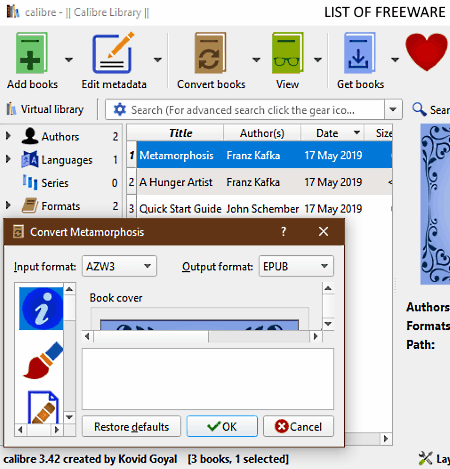Open the Virtual library menu
Screen dimensions: 450x469
[45, 109]
